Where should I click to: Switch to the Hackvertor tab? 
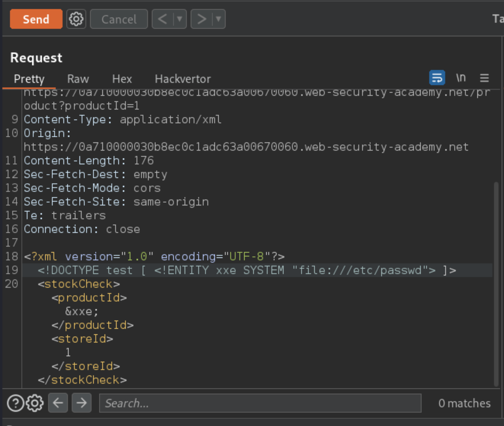point(183,79)
